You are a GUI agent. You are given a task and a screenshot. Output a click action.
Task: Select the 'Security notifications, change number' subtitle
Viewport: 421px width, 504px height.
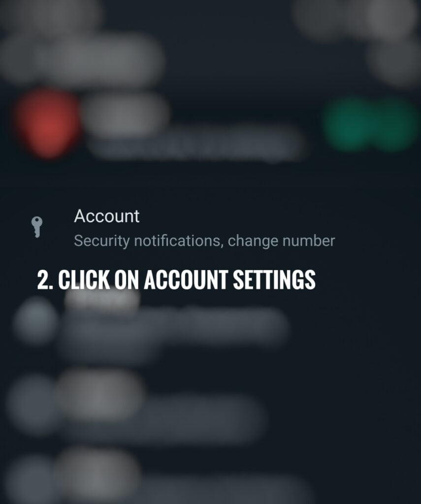click(204, 241)
